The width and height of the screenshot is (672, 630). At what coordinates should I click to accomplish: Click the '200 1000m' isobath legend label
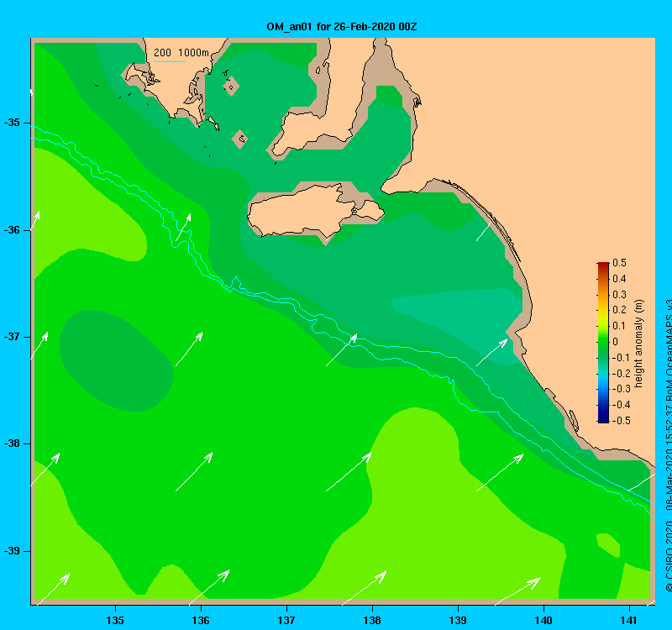[181, 53]
